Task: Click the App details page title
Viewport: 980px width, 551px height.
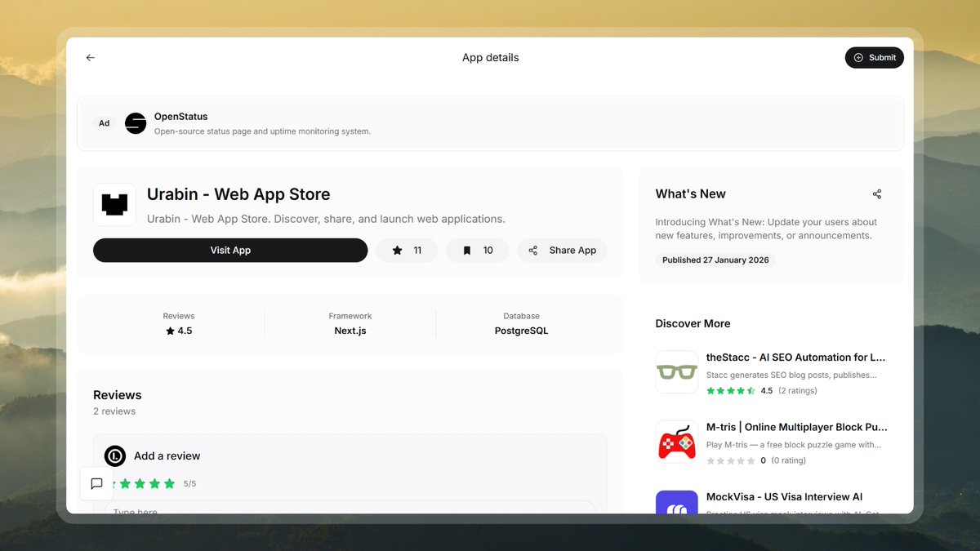Action: (491, 58)
